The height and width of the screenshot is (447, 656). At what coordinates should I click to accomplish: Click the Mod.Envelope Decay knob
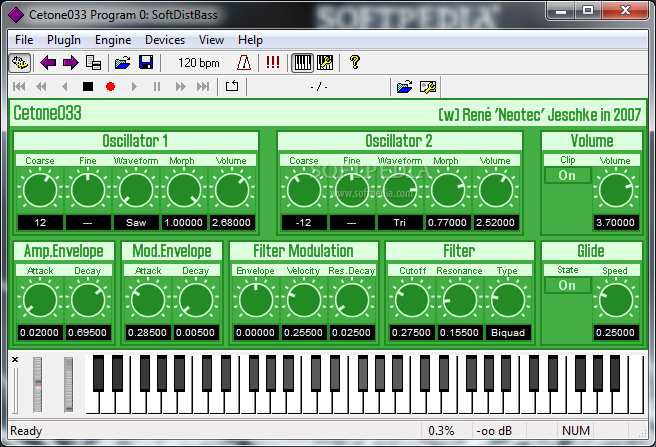pos(196,300)
